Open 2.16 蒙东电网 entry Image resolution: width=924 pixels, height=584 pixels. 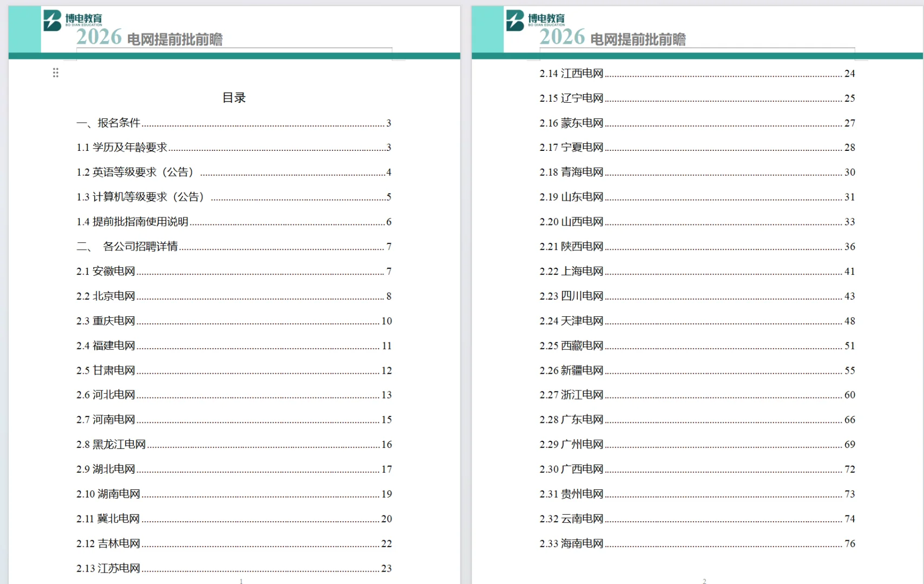pos(697,123)
